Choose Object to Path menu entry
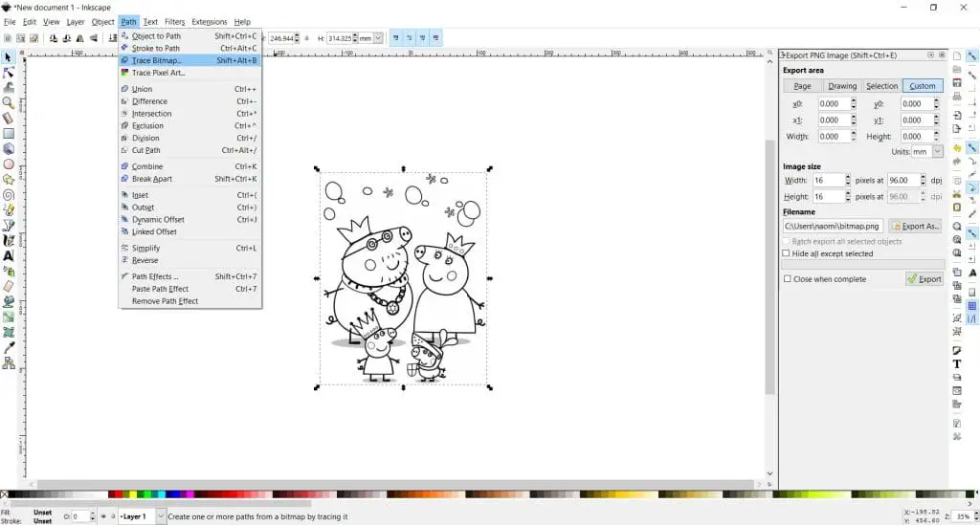 point(189,36)
